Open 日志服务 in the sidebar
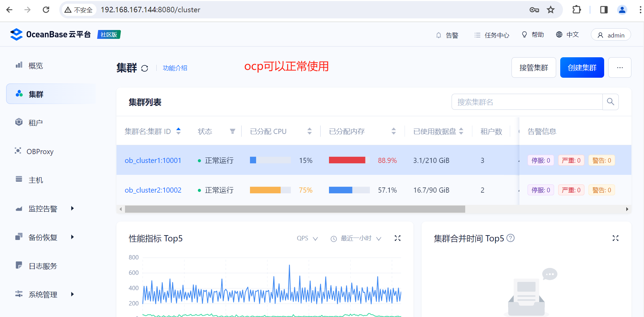Viewport: 644px width, 317px height. [43, 266]
